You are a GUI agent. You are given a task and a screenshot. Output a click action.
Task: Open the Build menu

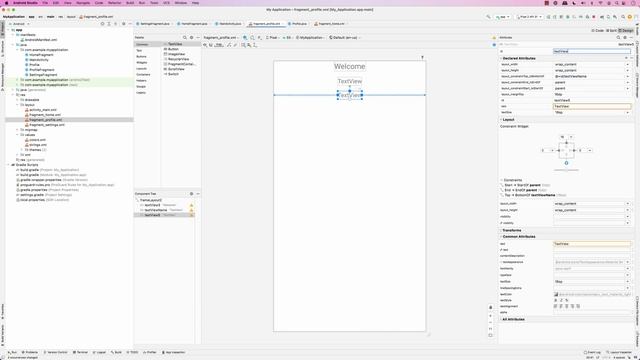[x=130, y=3]
